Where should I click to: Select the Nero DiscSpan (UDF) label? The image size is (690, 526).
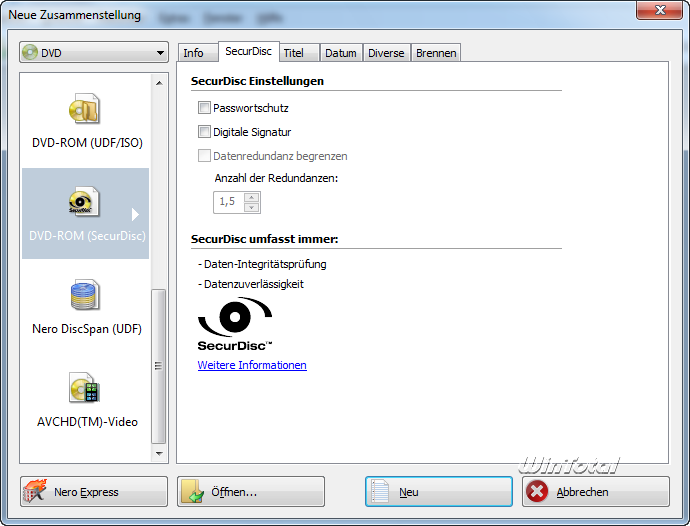(x=87, y=329)
